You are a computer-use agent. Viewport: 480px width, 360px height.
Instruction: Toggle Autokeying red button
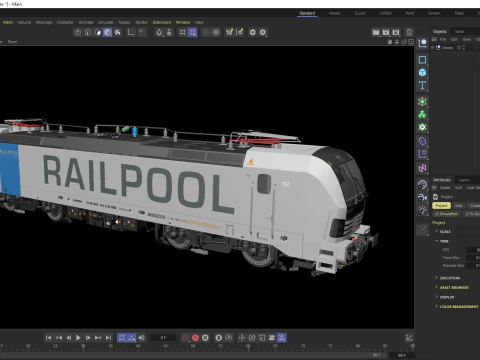(x=195, y=338)
